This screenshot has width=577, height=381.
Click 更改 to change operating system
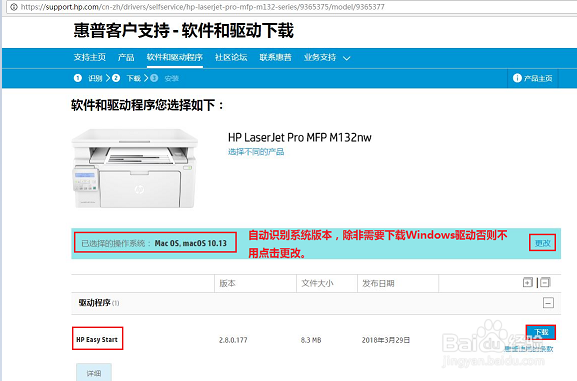pos(542,243)
